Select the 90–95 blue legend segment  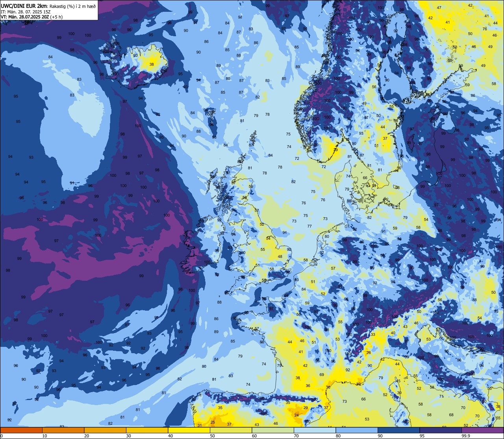(398, 430)
